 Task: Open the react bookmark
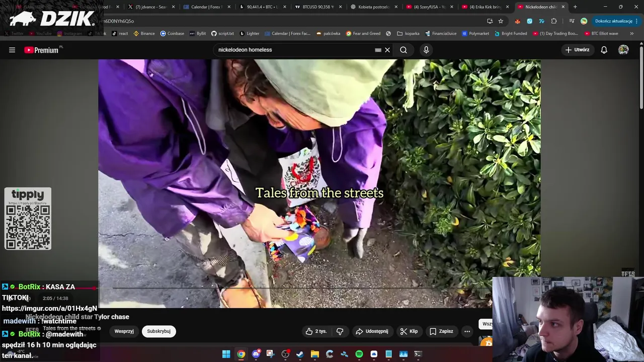(120, 34)
